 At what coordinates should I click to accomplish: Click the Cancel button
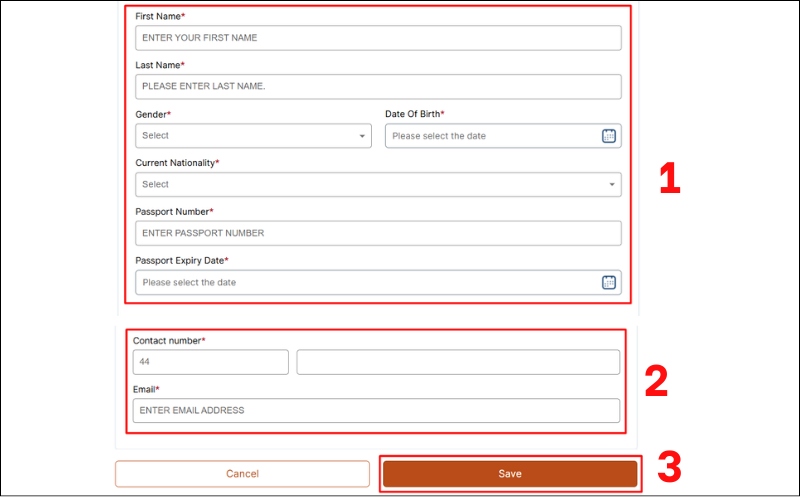242,474
